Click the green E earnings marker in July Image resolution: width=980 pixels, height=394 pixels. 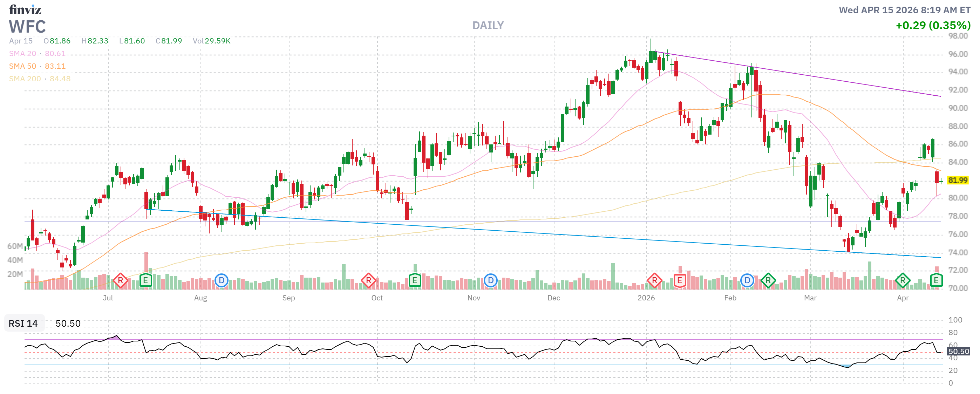[145, 281]
